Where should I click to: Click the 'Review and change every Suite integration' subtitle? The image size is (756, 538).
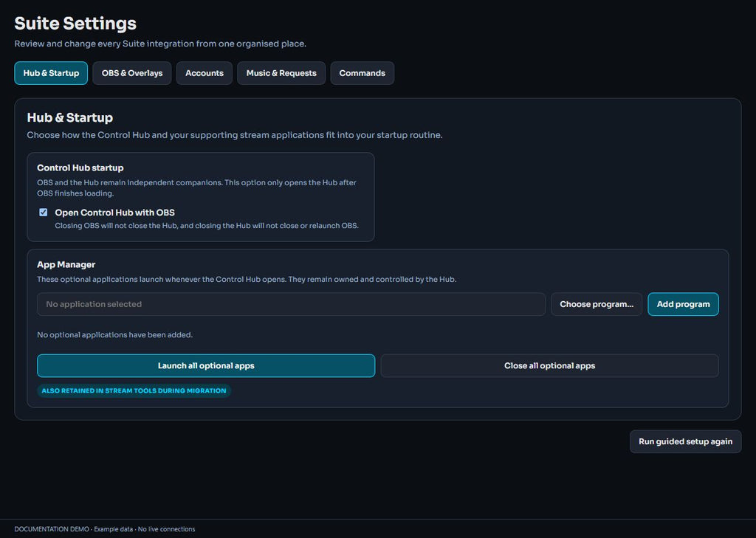160,44
